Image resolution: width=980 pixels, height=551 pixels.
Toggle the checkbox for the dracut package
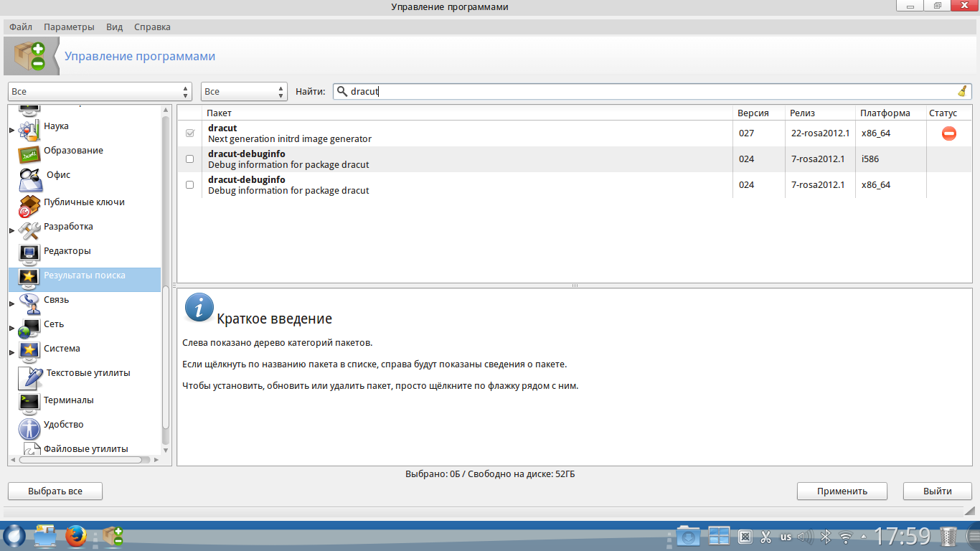pyautogui.click(x=190, y=133)
